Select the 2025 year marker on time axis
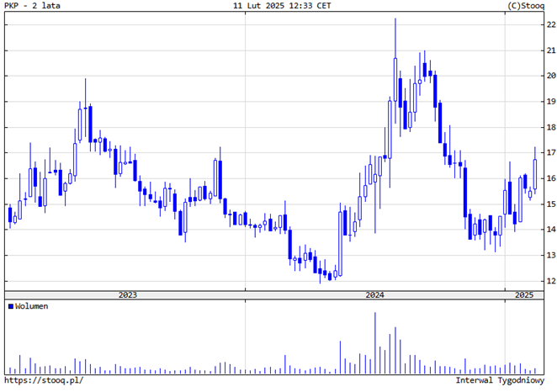557x392 pixels. coord(524,294)
